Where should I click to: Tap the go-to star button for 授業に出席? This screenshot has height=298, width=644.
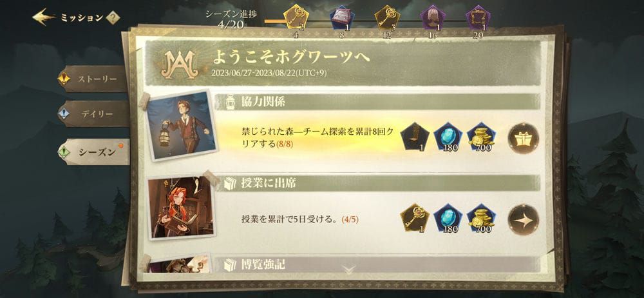click(x=523, y=219)
